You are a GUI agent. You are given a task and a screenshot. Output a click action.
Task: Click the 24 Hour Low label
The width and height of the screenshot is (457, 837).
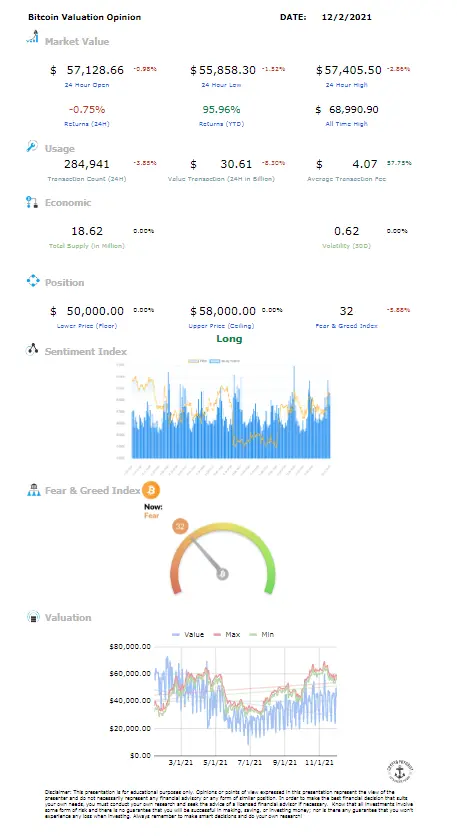click(x=221, y=85)
